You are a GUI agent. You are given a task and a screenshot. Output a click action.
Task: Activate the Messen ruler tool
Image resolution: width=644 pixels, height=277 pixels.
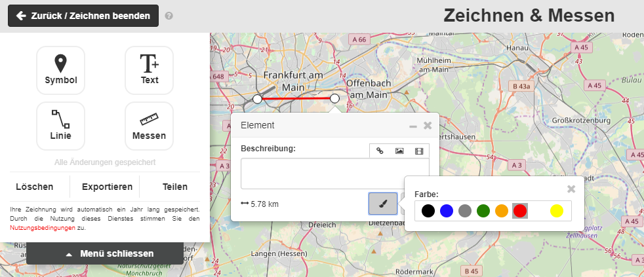click(x=150, y=126)
